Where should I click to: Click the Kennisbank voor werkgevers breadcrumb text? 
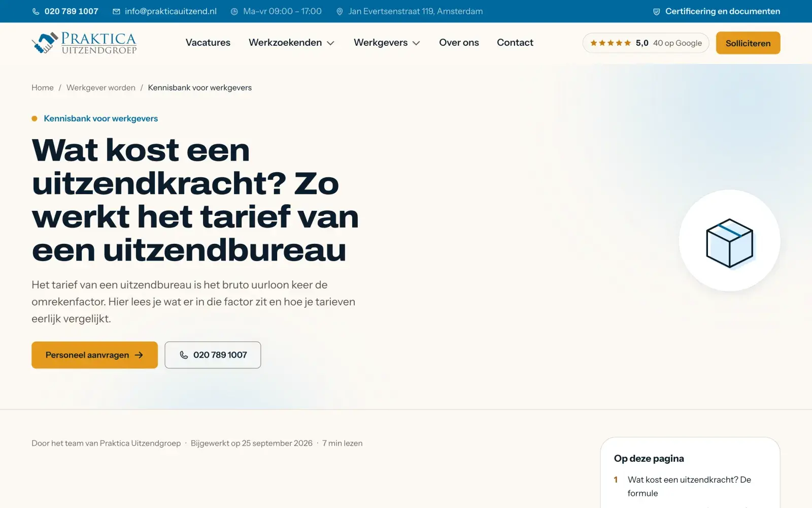[200, 87]
